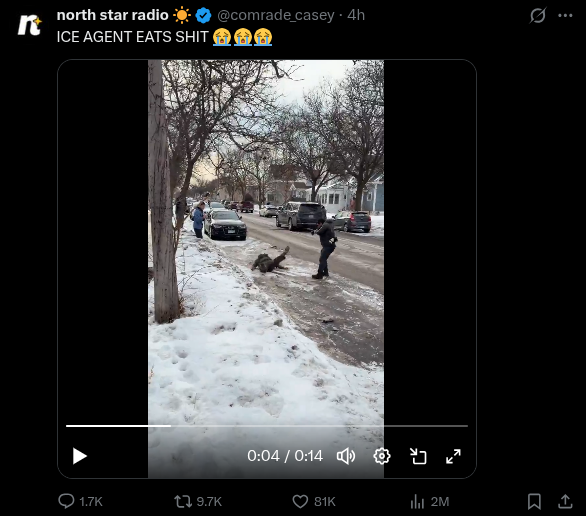Viewport: 586px width, 516px height.
Task: Click the blue verified badge
Action: point(203,15)
